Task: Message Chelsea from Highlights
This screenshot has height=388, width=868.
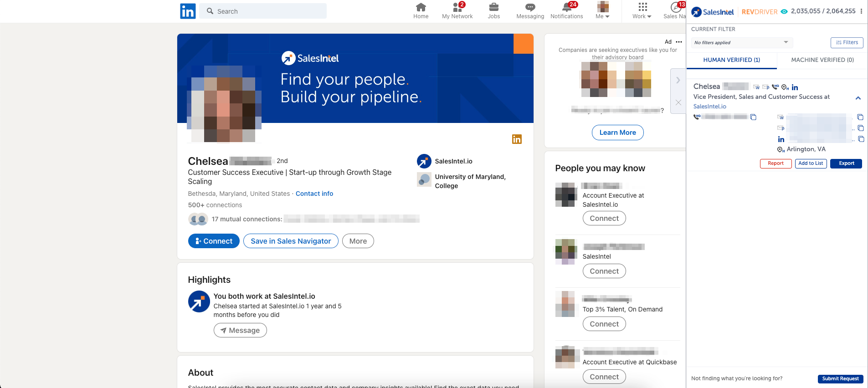Action: (240, 330)
